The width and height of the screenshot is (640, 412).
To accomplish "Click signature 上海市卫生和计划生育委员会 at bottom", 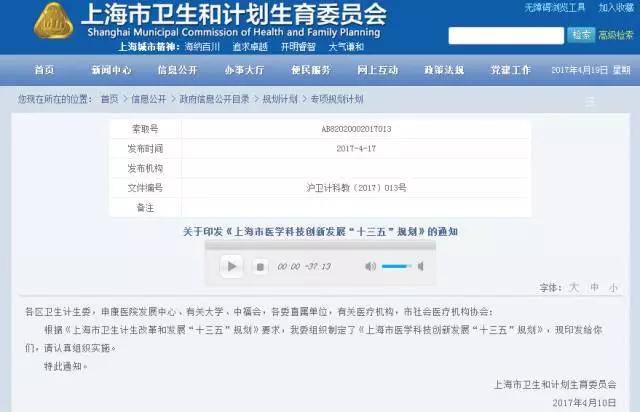I will [555, 385].
